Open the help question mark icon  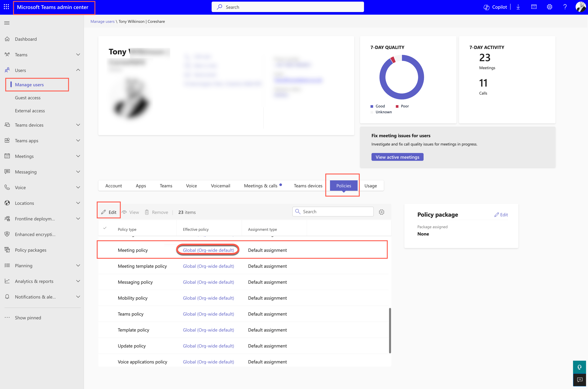click(565, 7)
